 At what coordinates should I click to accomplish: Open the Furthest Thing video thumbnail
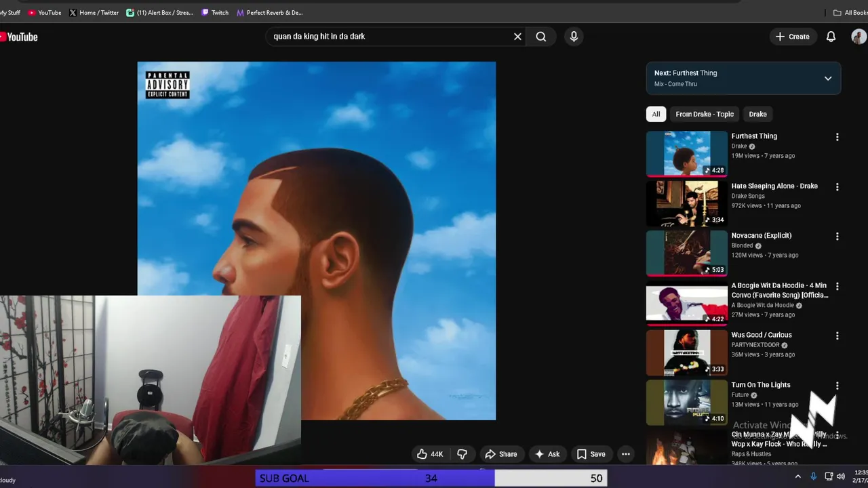coord(686,154)
